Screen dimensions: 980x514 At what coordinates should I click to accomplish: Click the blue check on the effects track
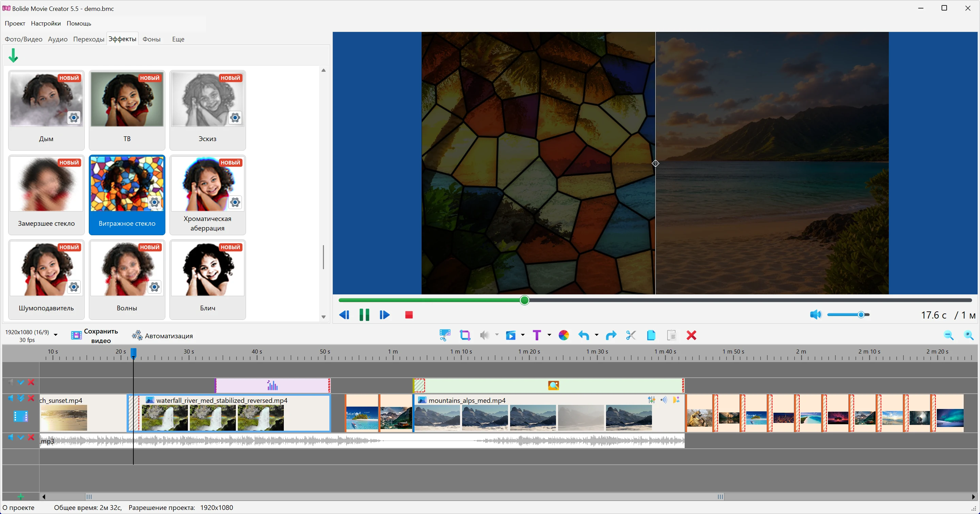[21, 382]
